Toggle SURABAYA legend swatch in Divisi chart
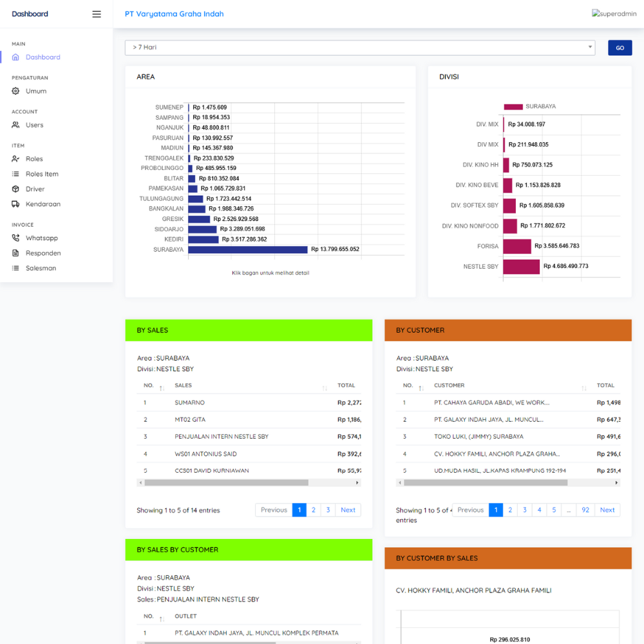The width and height of the screenshot is (644, 644). click(513, 106)
